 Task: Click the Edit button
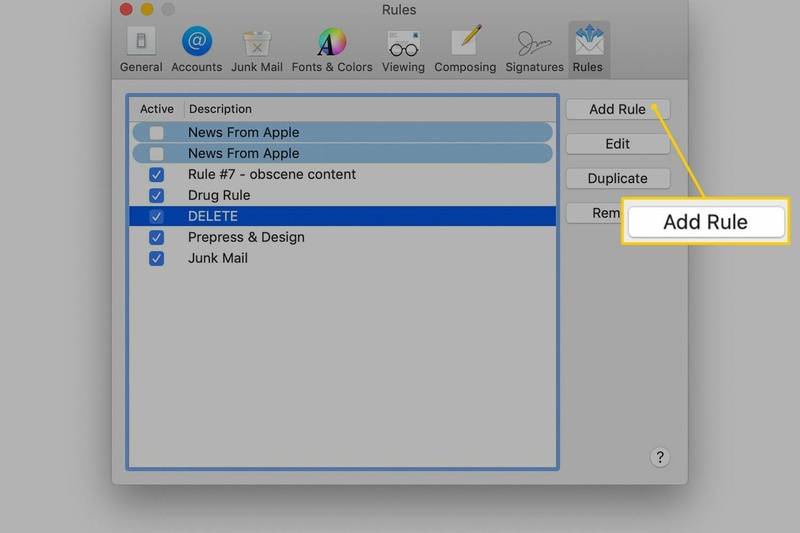(617, 144)
